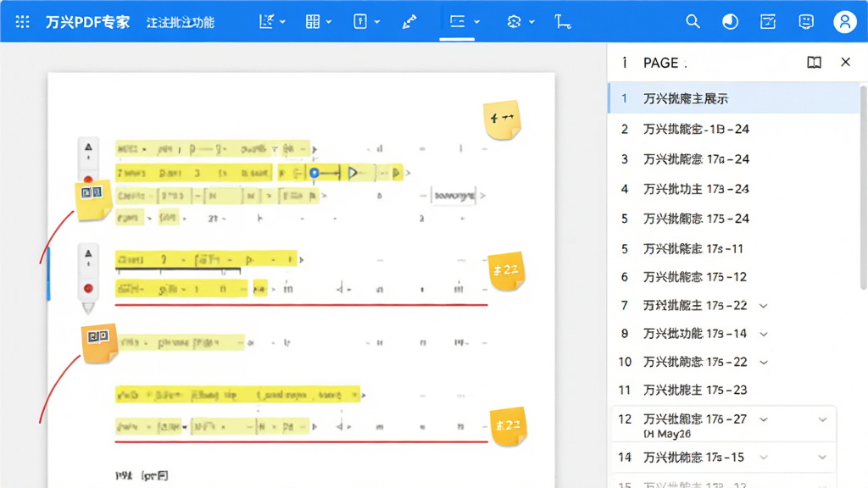Select the crop tool icon
This screenshot has width=868, height=488.
(563, 21)
